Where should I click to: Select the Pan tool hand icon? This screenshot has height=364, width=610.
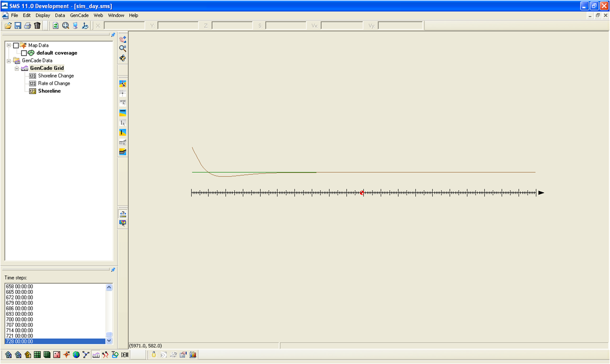click(x=122, y=39)
